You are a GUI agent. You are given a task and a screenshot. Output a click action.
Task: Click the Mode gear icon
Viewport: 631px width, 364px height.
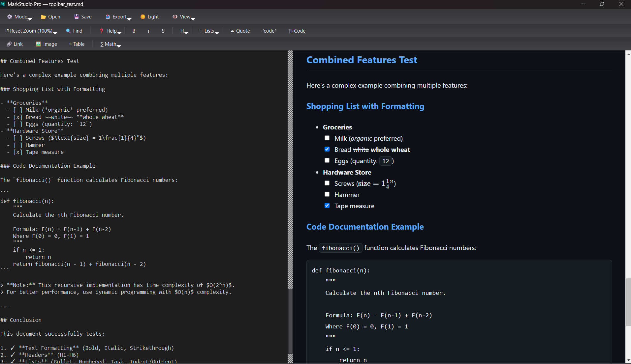coord(10,17)
